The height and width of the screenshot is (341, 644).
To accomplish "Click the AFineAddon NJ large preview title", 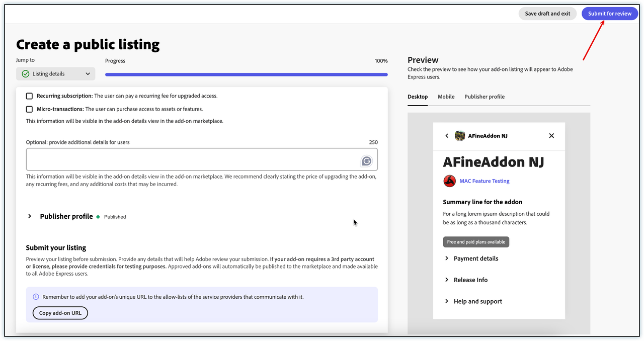I will coord(494,162).
